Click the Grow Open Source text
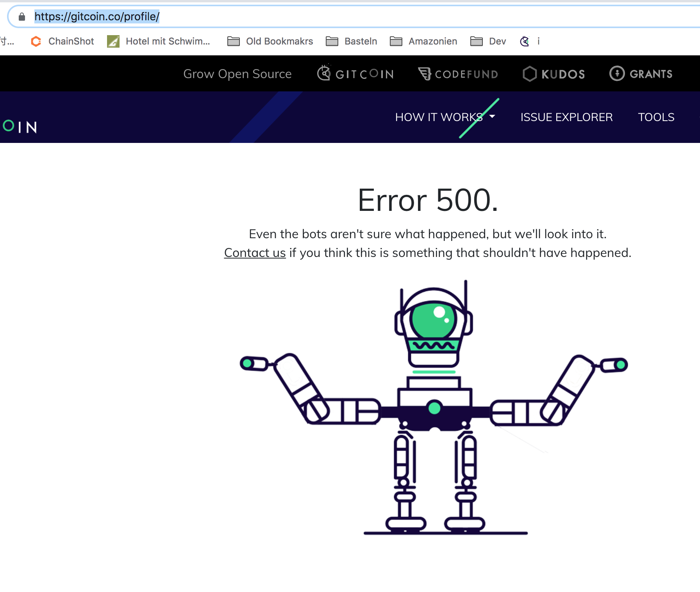The width and height of the screenshot is (700, 592). (237, 74)
